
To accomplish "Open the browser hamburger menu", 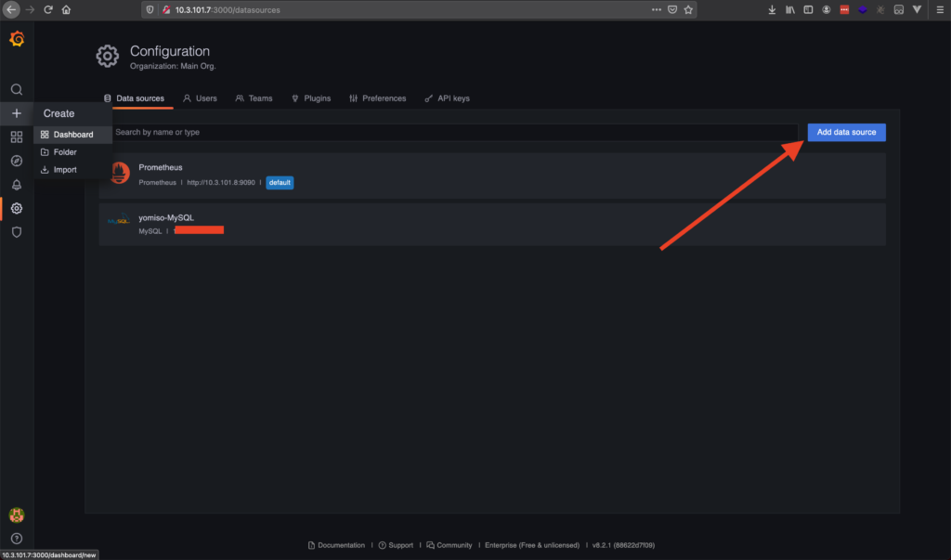I will tap(940, 9).
